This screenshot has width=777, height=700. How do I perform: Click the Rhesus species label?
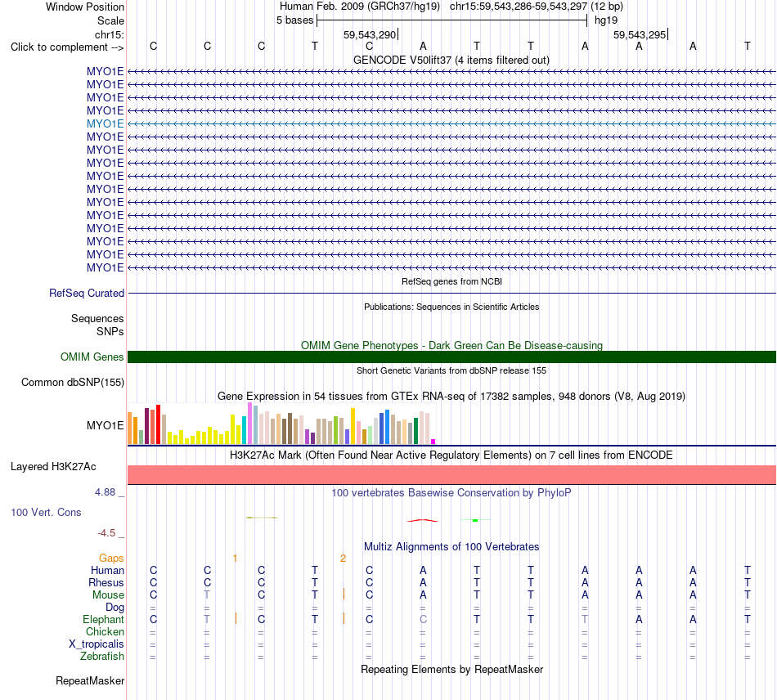[106, 582]
